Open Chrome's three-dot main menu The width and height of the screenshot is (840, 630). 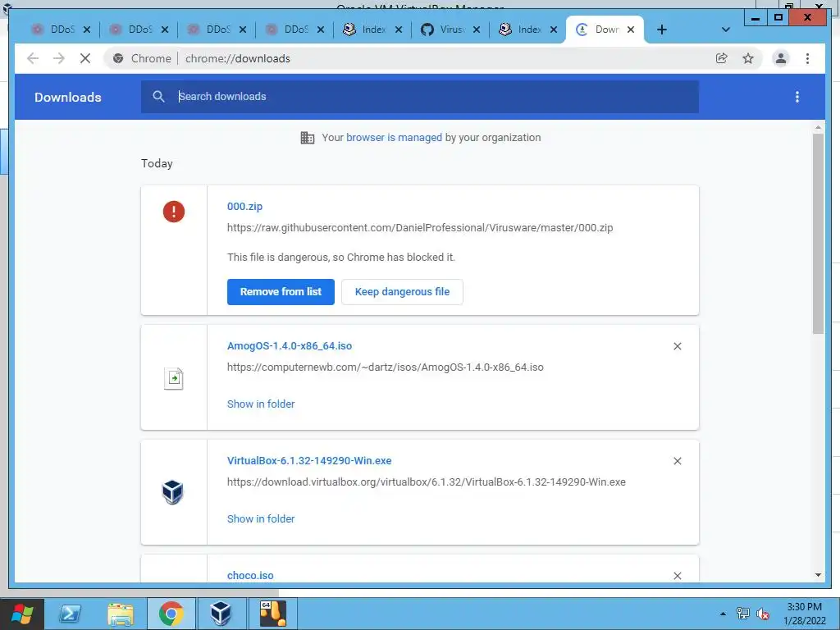tap(807, 58)
